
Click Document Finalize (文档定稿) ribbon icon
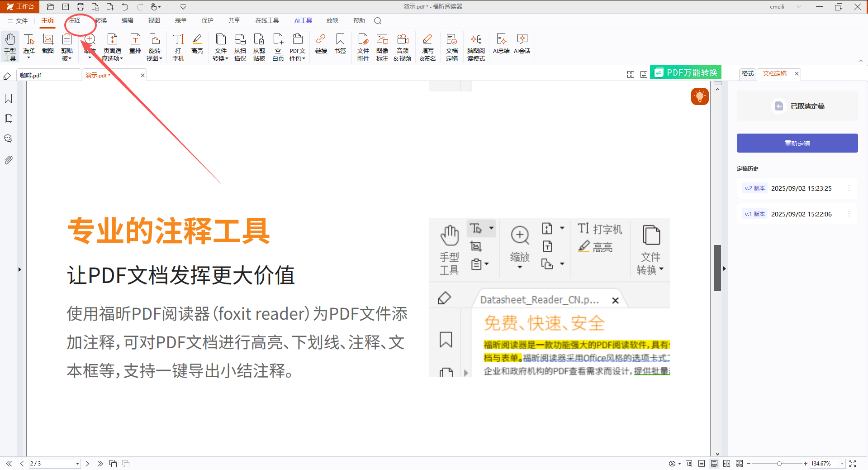pyautogui.click(x=452, y=47)
